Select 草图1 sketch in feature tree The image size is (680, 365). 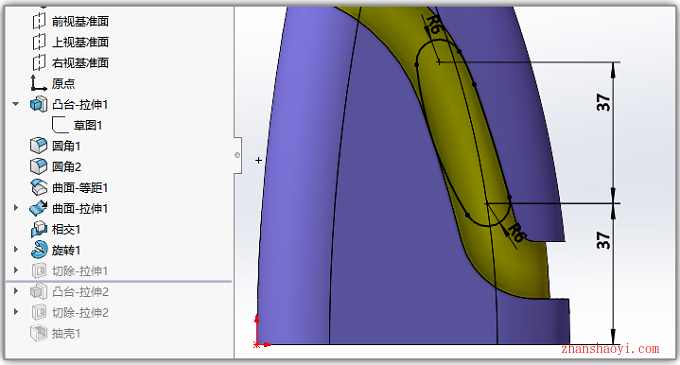(88, 125)
